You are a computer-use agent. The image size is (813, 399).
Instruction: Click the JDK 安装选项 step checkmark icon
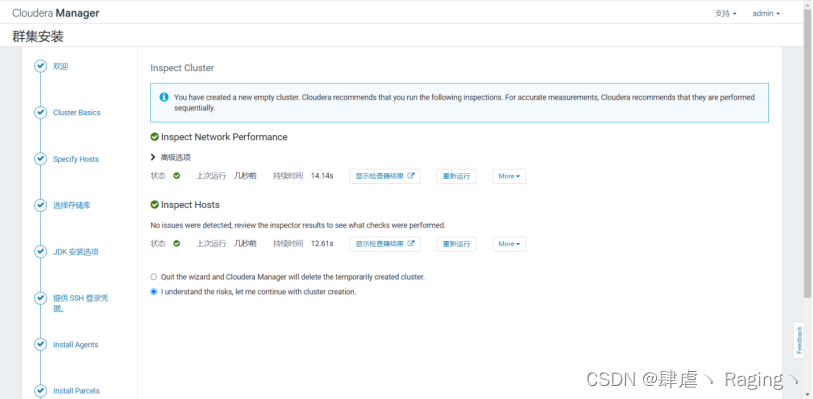click(40, 252)
